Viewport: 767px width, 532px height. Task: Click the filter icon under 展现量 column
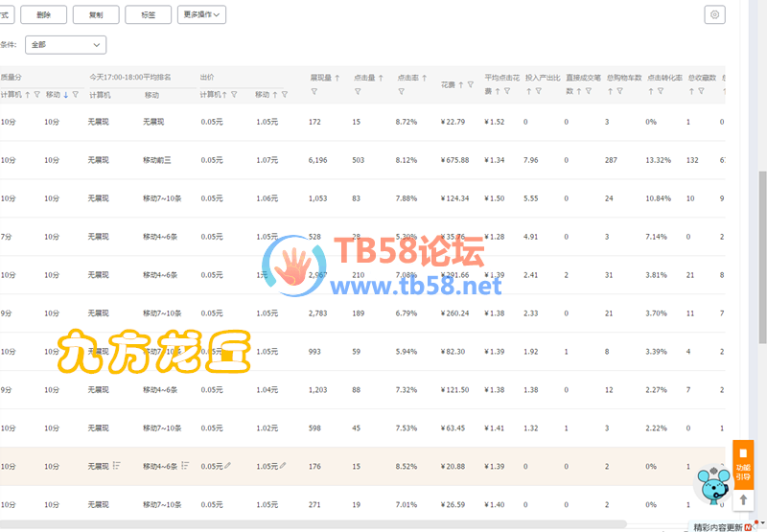point(314,92)
